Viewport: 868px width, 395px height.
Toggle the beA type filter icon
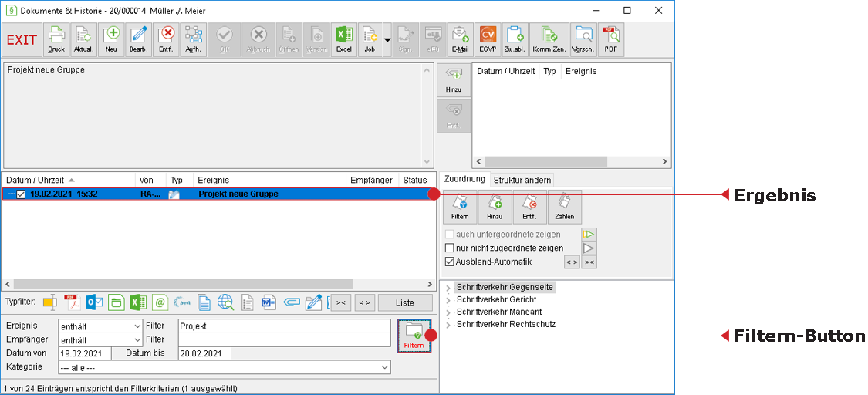pyautogui.click(x=182, y=302)
